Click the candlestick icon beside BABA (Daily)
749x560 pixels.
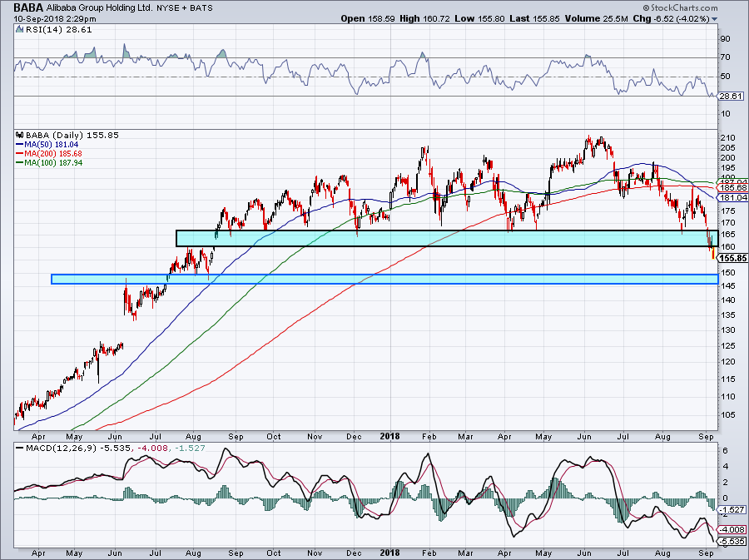point(19,135)
